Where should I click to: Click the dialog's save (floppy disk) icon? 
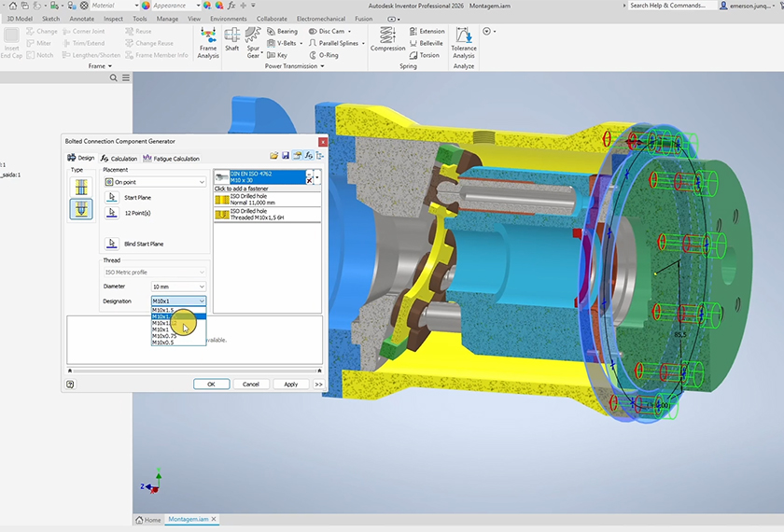[285, 155]
